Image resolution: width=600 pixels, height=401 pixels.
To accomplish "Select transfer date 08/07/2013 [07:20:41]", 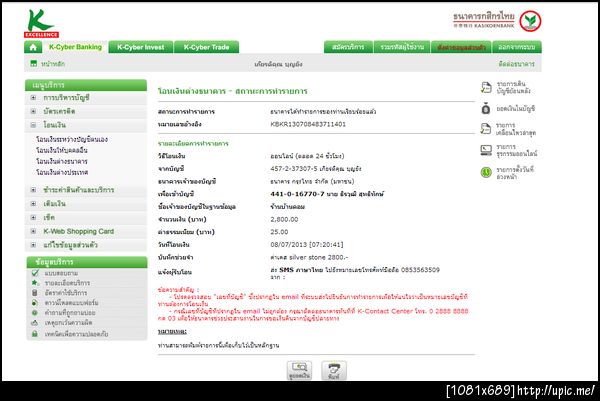I will [307, 245].
